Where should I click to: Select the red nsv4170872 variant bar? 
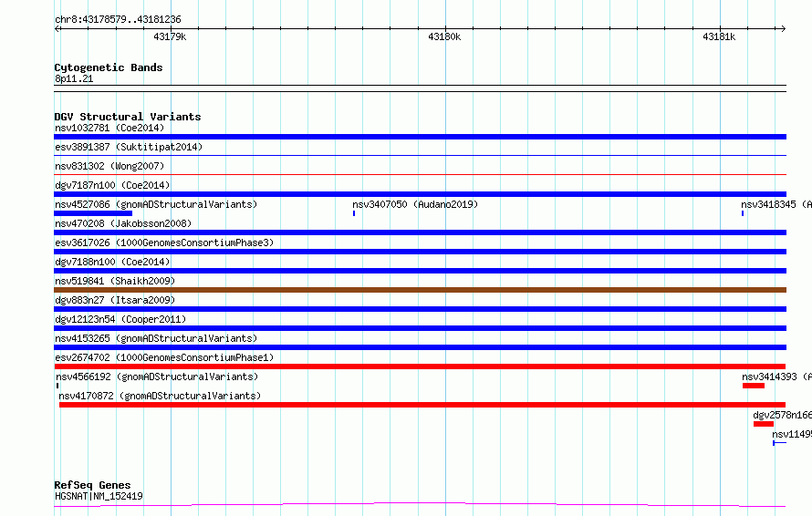pos(422,405)
